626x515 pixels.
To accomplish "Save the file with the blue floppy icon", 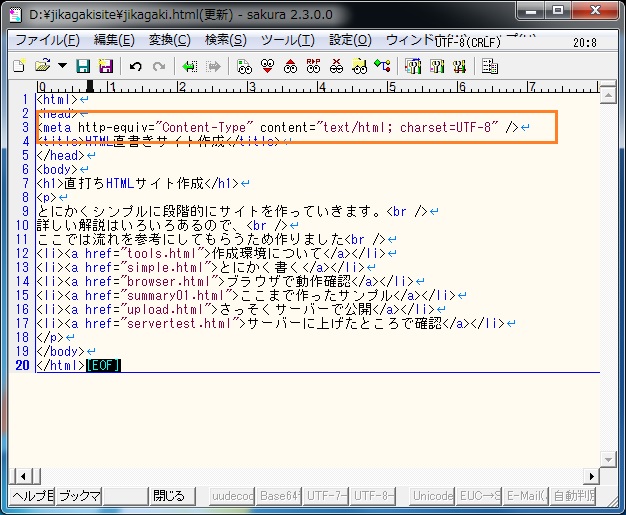I will [x=83, y=66].
